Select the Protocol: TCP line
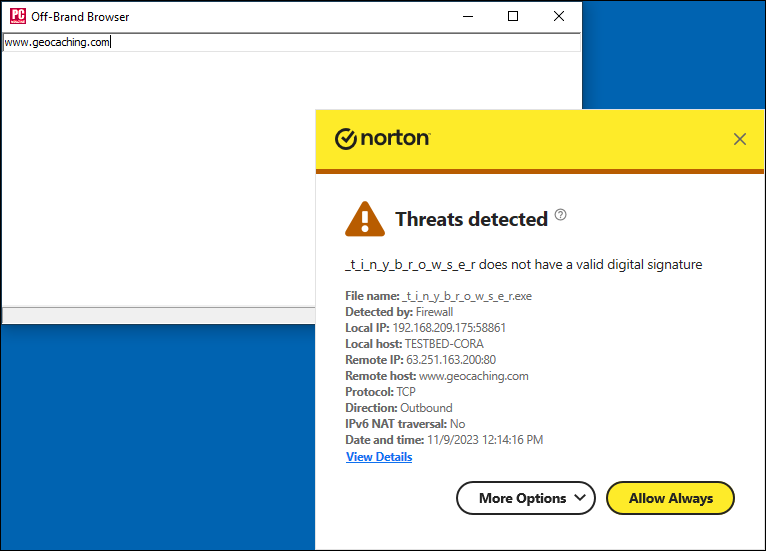Screen dimensions: 766x551 click(381, 392)
